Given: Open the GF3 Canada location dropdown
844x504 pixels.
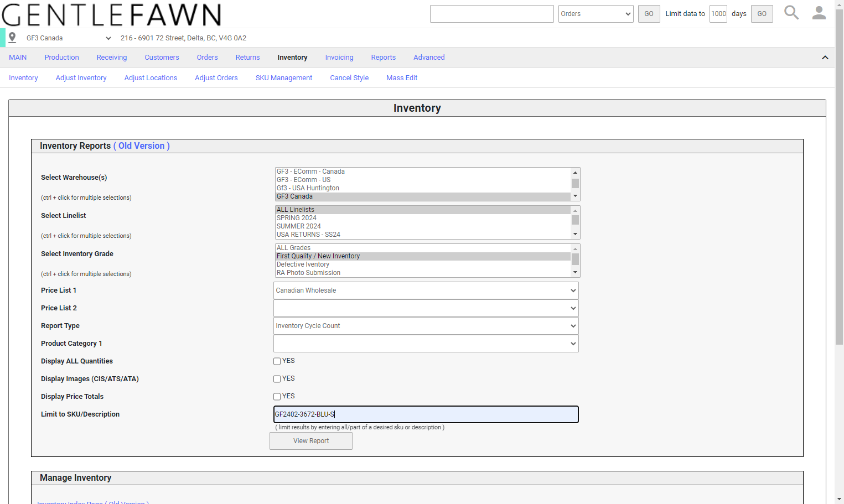Looking at the screenshot, I should [69, 38].
